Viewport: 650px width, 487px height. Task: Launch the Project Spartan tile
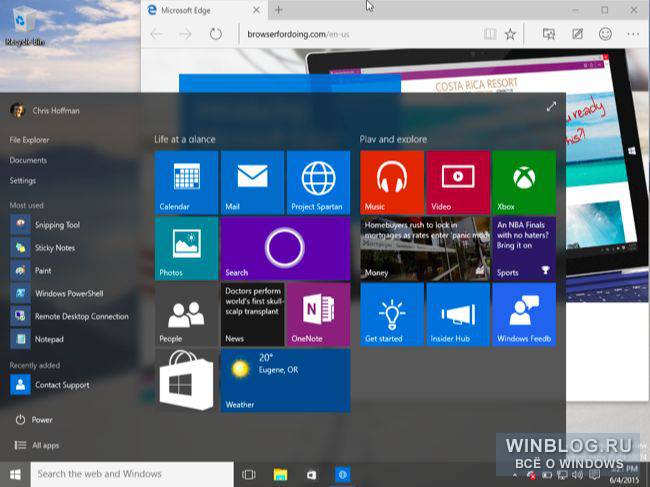pos(318,182)
